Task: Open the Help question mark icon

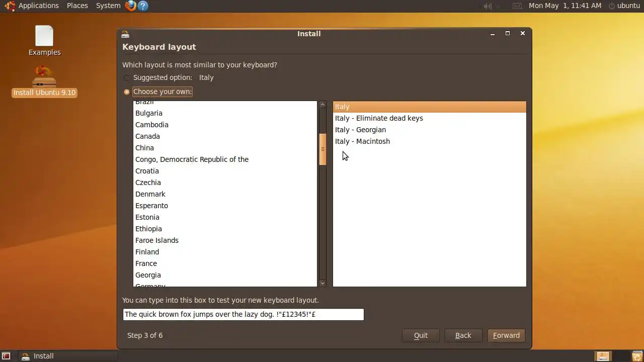Action: tap(143, 6)
